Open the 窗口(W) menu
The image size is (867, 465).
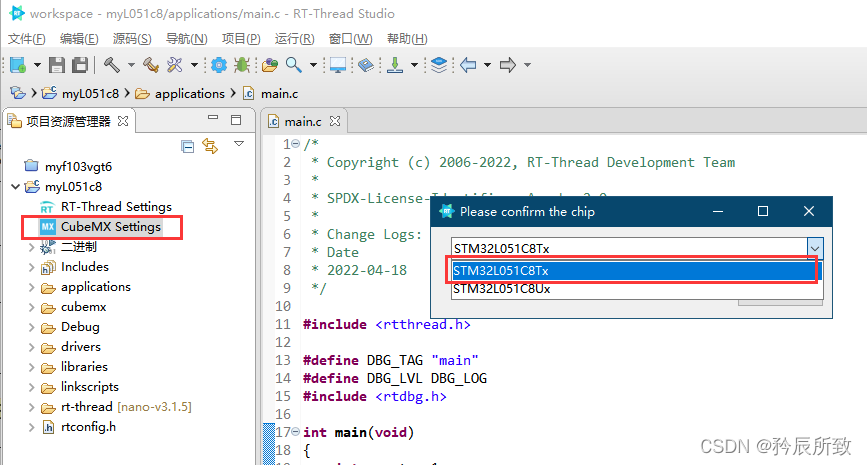351,39
